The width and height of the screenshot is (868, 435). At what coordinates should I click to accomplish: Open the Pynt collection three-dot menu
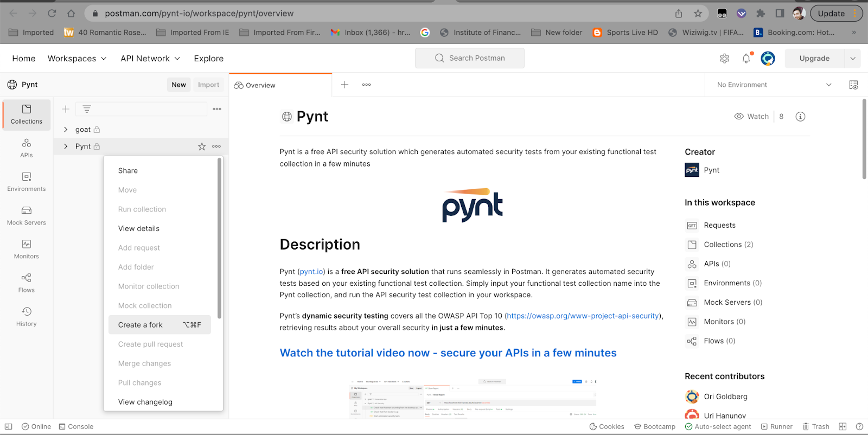click(x=216, y=146)
